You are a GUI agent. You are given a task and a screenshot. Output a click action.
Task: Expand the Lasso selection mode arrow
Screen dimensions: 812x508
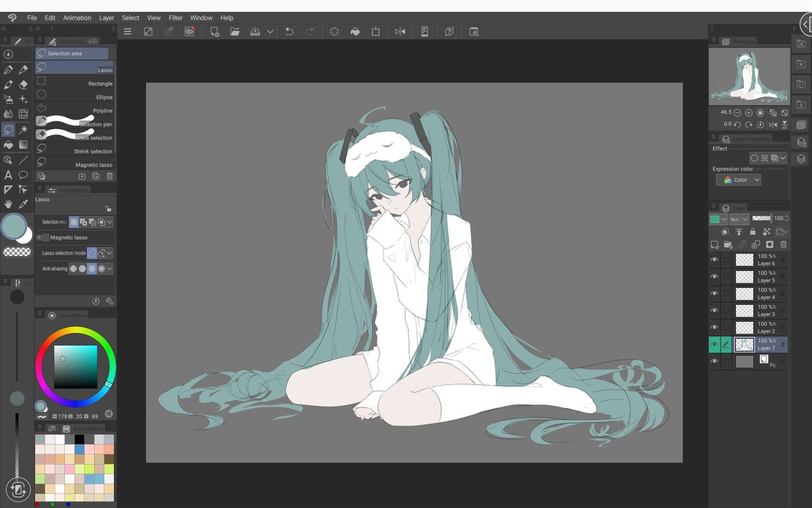[x=110, y=253]
